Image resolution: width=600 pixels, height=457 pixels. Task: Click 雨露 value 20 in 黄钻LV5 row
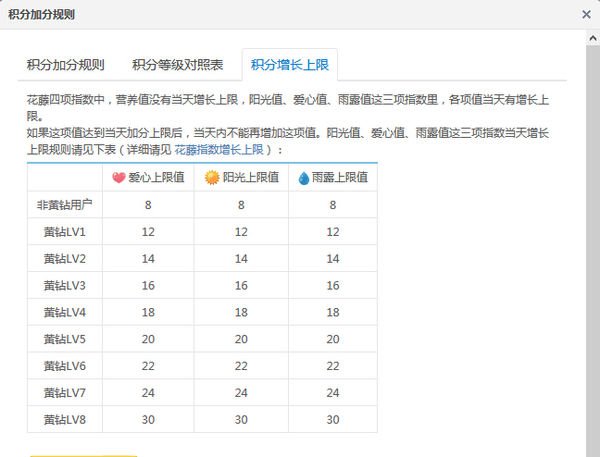tap(333, 339)
